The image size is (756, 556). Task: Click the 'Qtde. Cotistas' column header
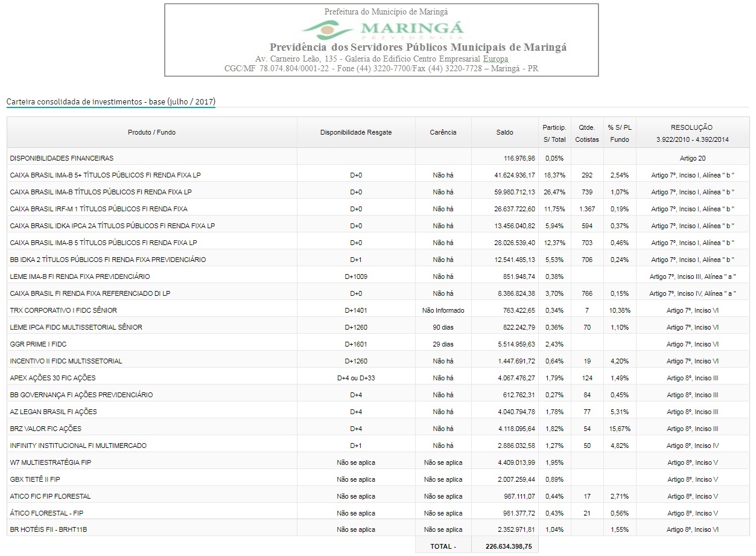(586, 133)
